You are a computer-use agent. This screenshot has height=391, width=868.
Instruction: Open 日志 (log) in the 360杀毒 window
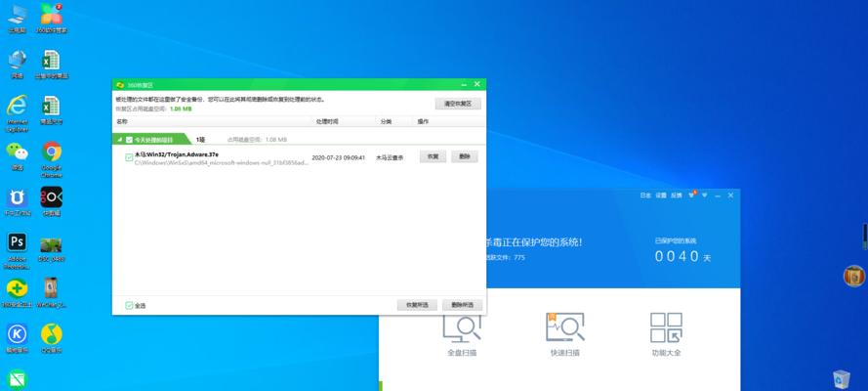pyautogui.click(x=645, y=195)
